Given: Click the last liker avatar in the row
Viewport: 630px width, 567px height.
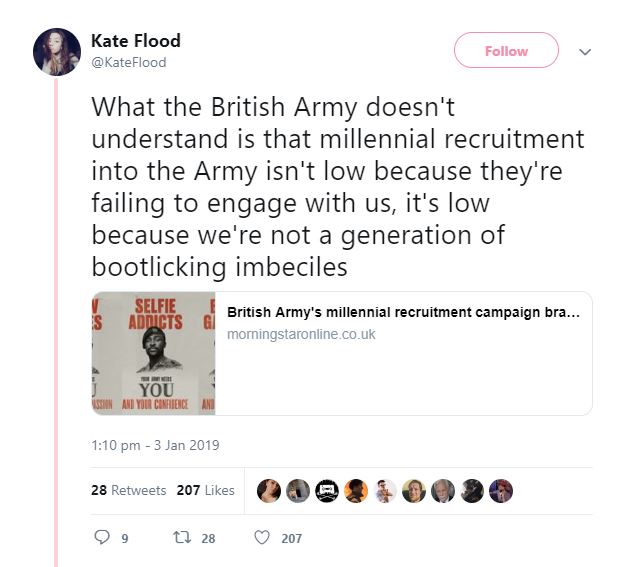Looking at the screenshot, I should point(501,490).
